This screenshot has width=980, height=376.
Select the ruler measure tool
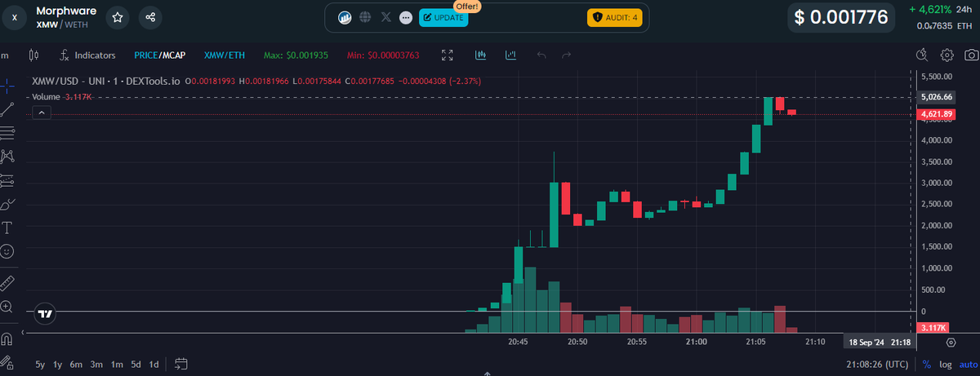click(7, 283)
